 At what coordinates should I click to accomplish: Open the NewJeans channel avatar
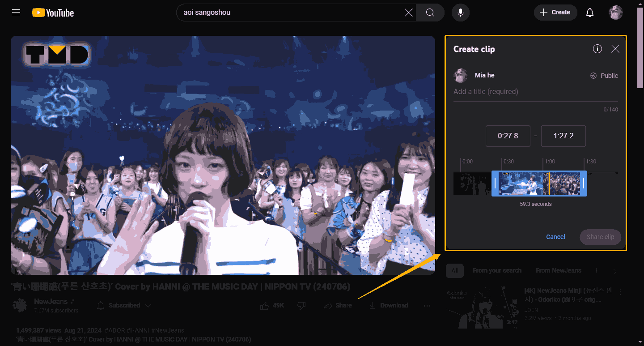20,305
